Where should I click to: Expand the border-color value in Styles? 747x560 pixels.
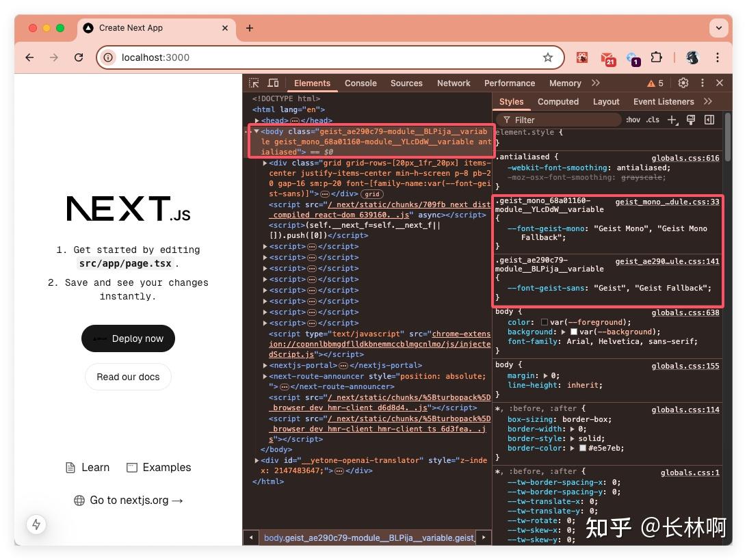[573, 448]
